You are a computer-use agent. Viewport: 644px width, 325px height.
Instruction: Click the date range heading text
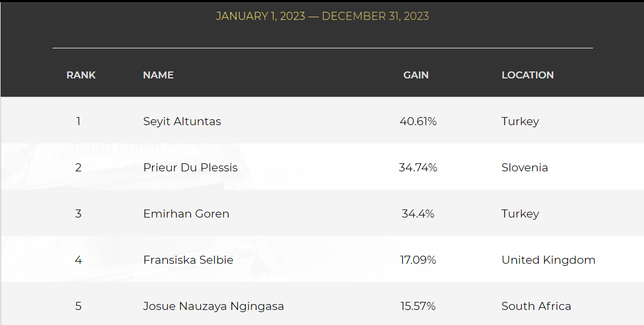tap(322, 17)
